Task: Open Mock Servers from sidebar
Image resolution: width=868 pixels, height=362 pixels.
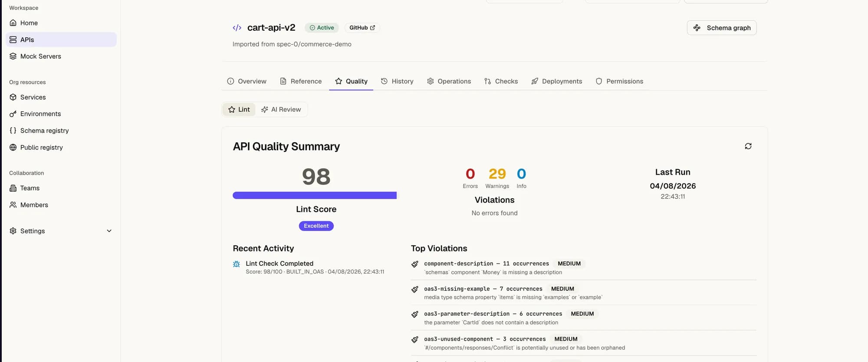Action: tap(61, 56)
